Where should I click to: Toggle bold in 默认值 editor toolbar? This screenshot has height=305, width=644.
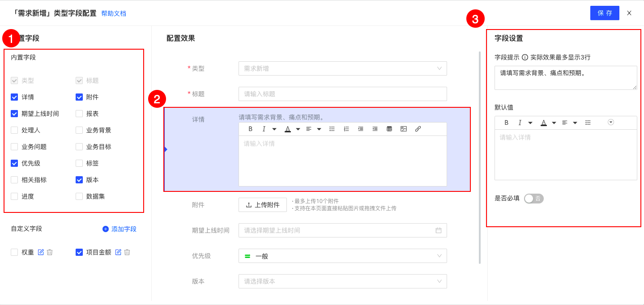[x=507, y=123]
